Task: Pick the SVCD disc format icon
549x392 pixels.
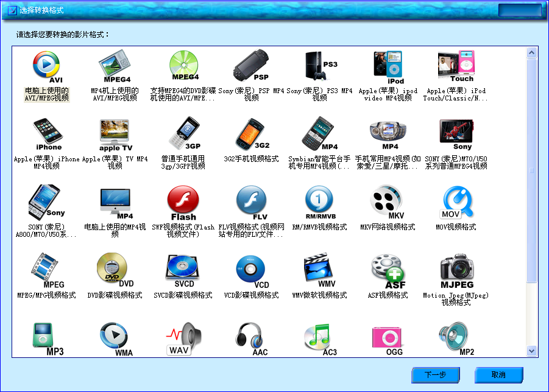Action: tap(182, 271)
